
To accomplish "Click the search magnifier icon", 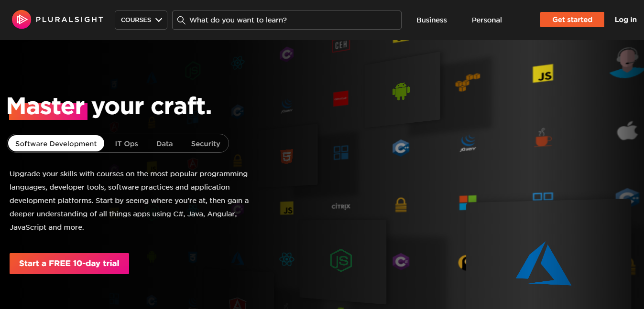I will [x=181, y=20].
